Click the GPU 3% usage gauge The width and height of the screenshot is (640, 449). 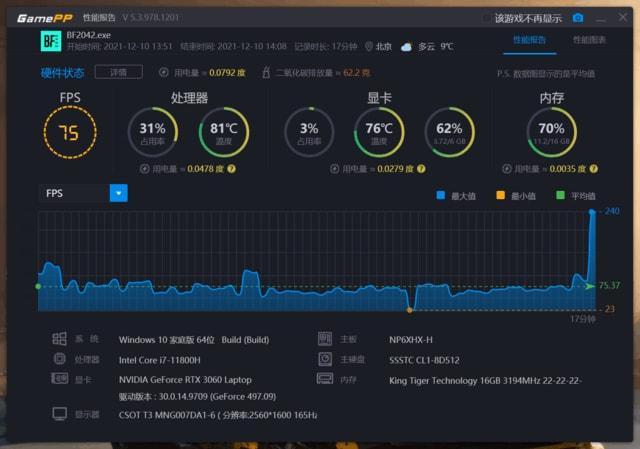pos(309,132)
